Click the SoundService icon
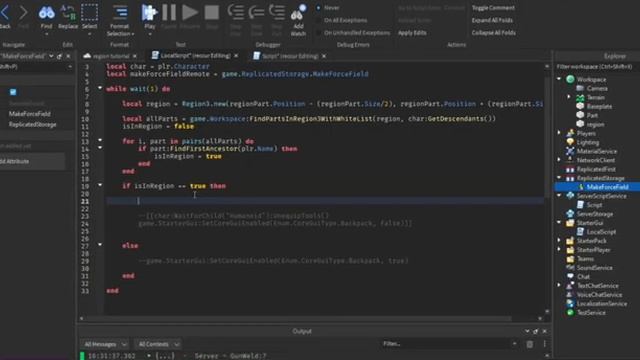The image size is (640, 360). pyautogui.click(x=570, y=268)
